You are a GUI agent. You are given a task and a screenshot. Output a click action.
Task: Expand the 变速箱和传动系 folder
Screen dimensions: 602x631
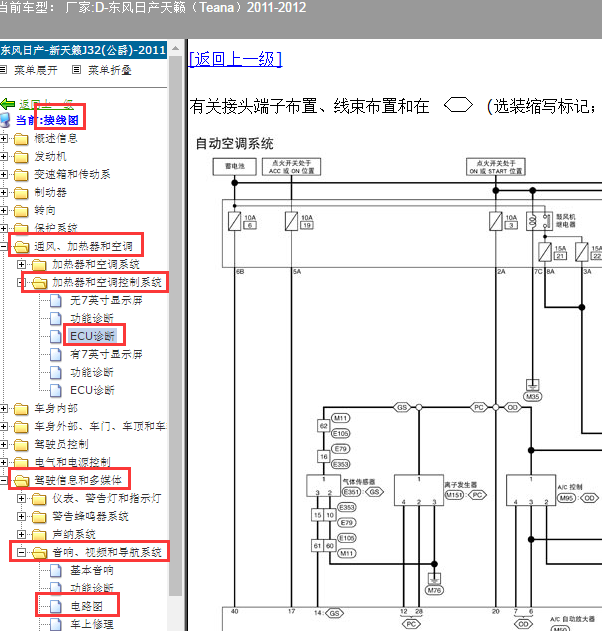(4, 175)
